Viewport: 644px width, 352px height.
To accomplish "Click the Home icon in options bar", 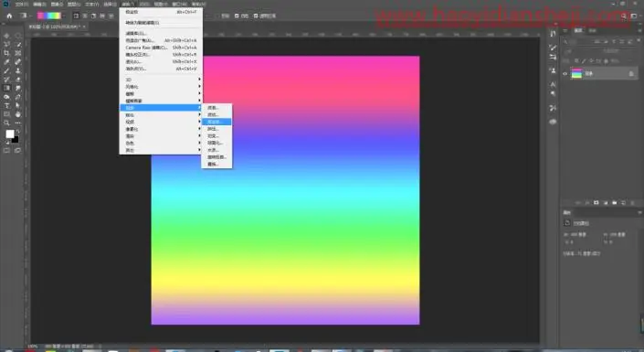I will coord(9,16).
